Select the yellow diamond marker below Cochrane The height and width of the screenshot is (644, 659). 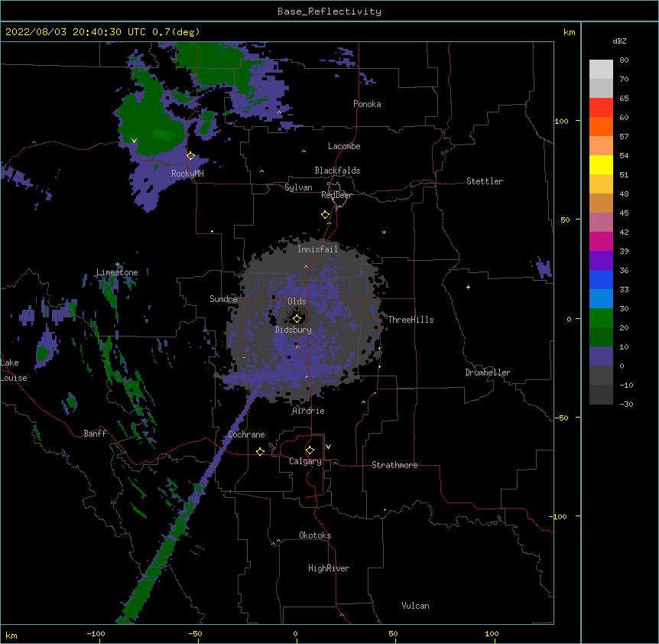click(260, 451)
